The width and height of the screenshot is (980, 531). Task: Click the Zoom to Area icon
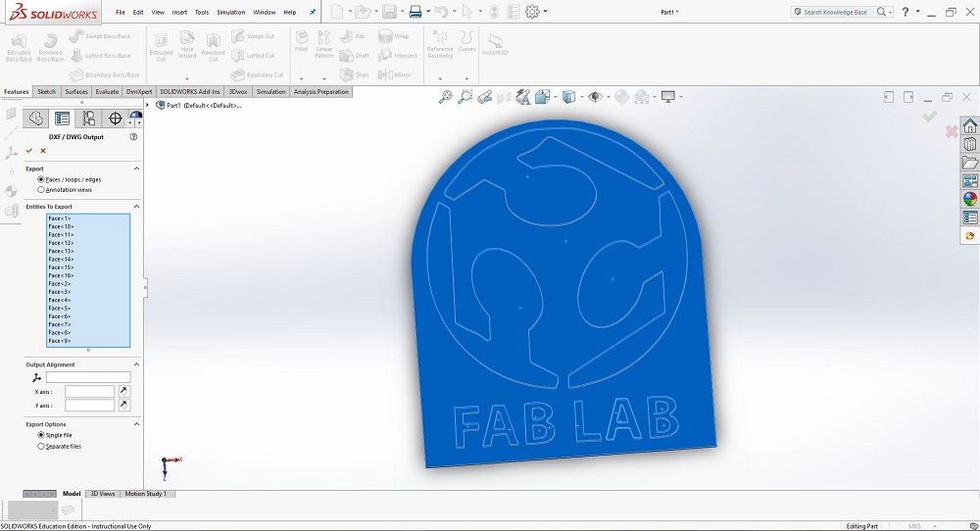(465, 97)
